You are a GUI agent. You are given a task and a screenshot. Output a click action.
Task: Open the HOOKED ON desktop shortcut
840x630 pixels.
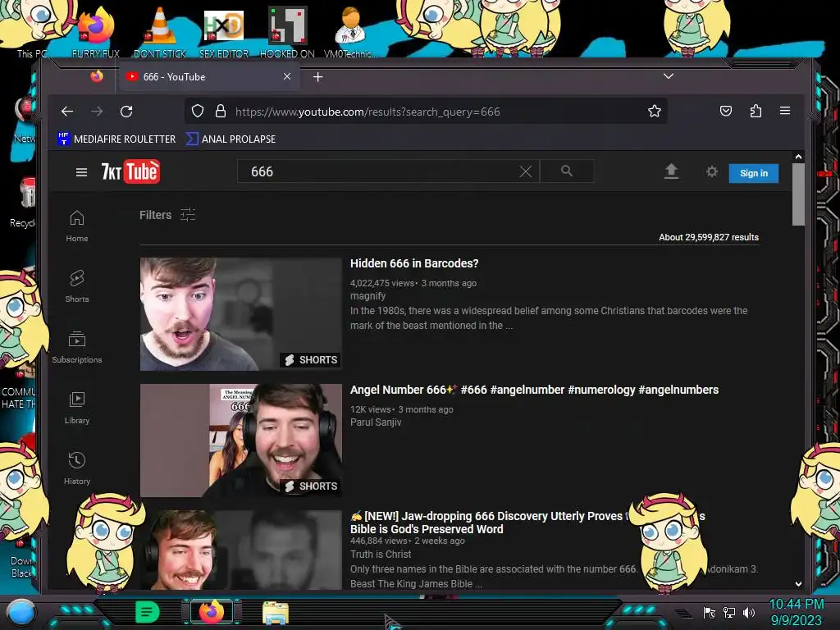[x=287, y=32]
